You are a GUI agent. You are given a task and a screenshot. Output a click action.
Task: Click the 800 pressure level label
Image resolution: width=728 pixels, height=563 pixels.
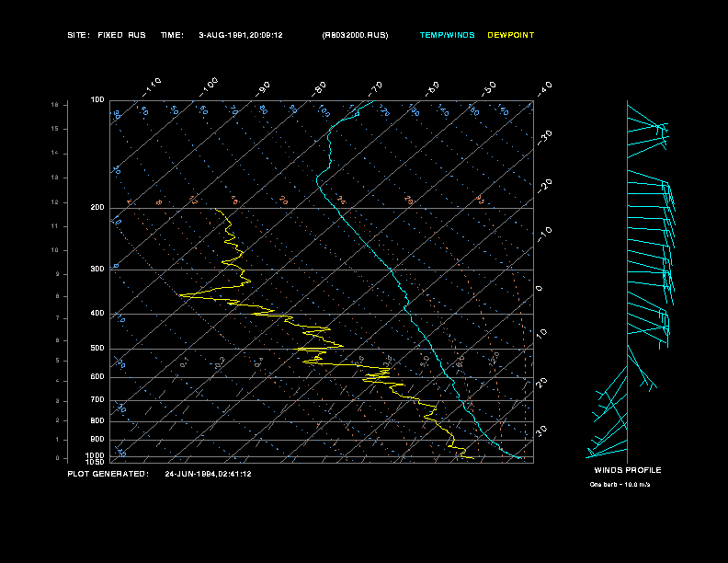[97, 420]
